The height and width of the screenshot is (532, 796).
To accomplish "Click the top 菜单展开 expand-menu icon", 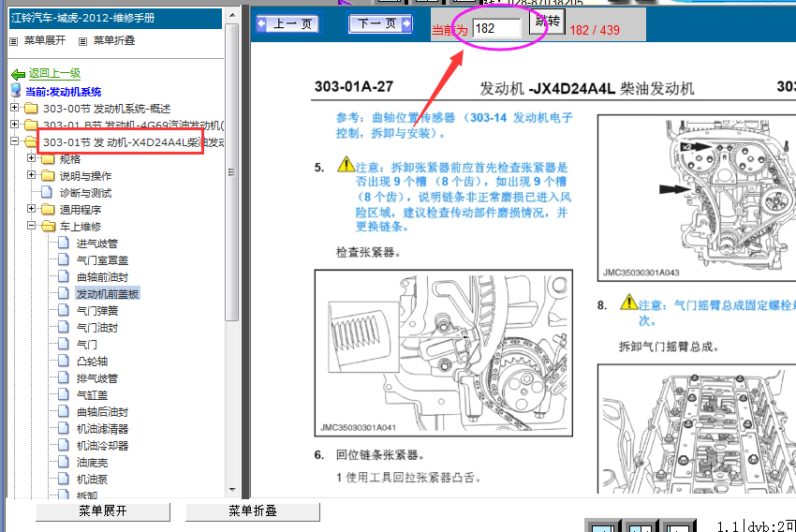I will [14, 41].
